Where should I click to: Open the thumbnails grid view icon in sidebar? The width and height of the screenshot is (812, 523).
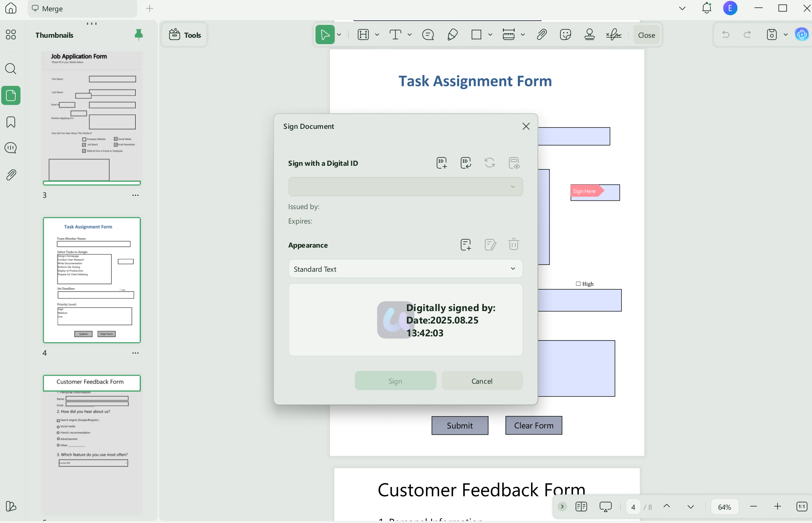(x=11, y=35)
